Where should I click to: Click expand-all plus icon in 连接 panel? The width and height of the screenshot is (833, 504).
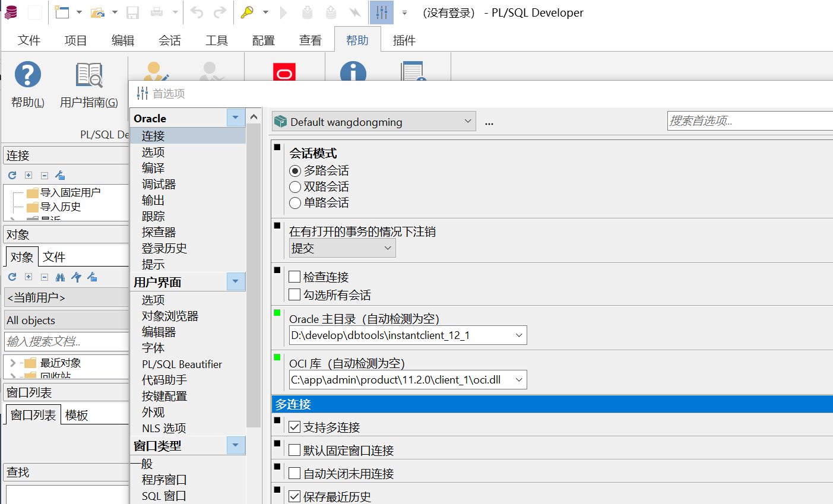28,175
